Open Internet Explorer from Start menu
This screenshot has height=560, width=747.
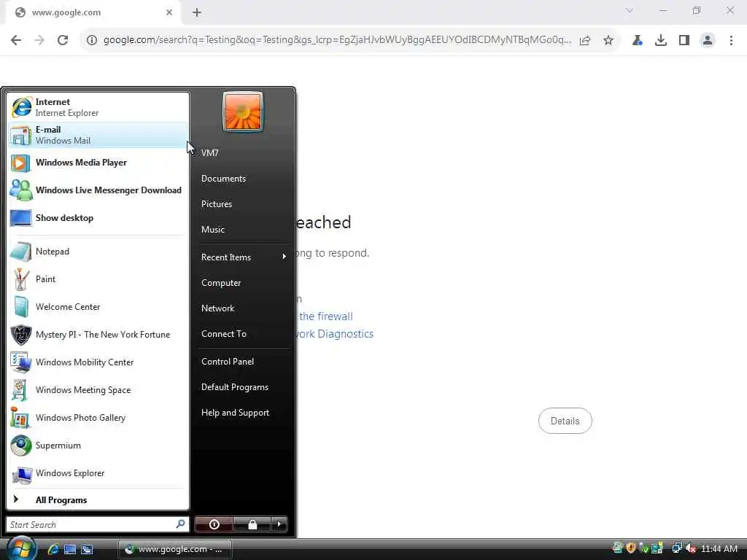tap(98, 107)
